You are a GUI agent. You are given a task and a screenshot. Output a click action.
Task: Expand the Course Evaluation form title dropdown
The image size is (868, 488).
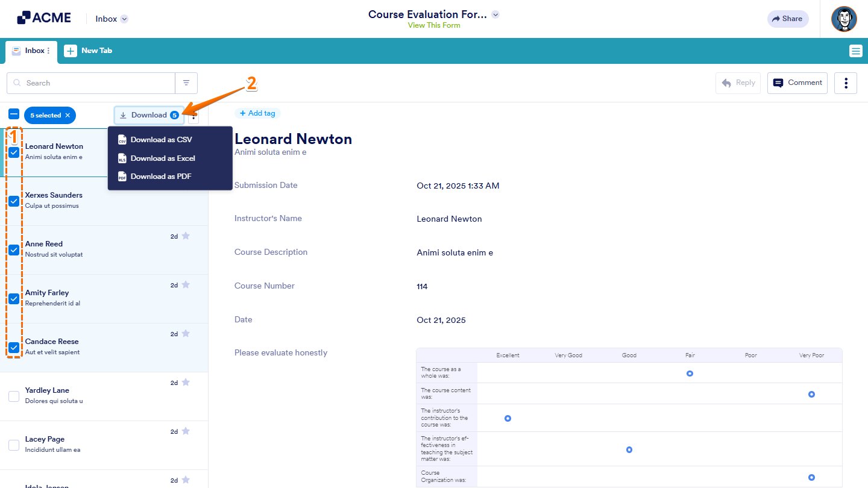(495, 14)
